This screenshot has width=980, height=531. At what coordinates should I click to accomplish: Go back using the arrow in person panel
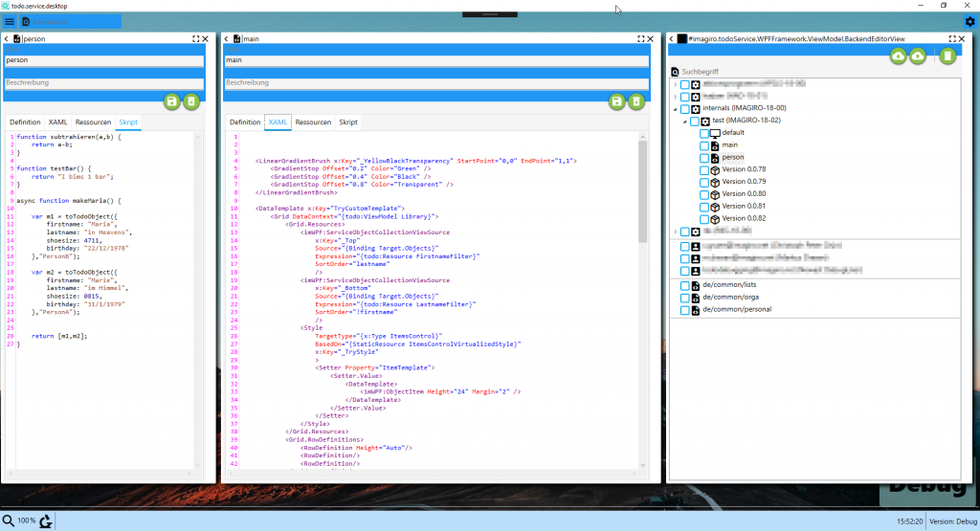click(7, 38)
